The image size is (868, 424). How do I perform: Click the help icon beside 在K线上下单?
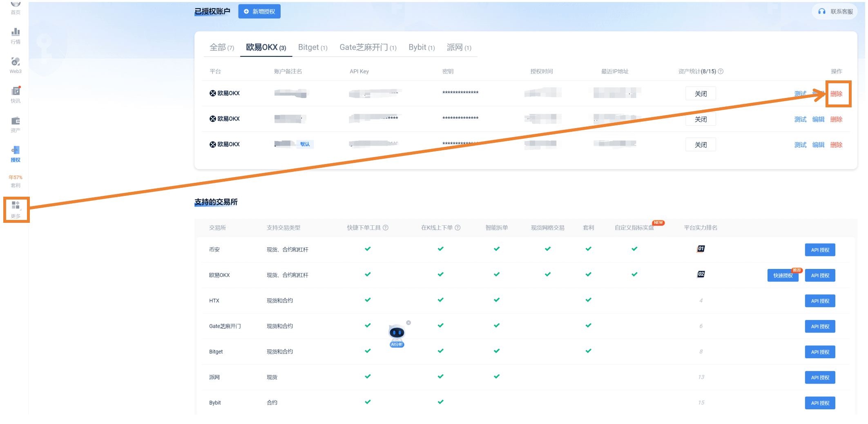[458, 228]
